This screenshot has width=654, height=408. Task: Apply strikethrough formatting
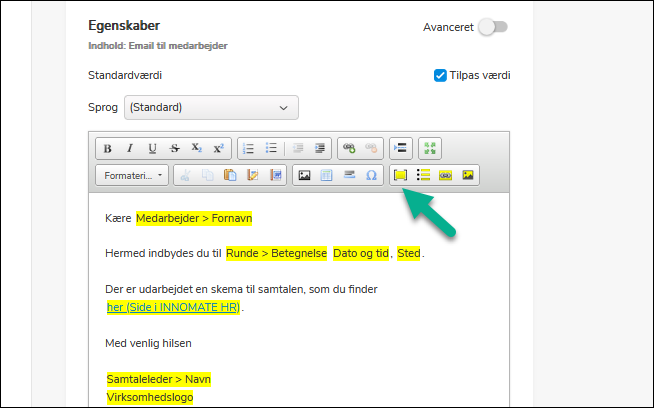(x=174, y=148)
